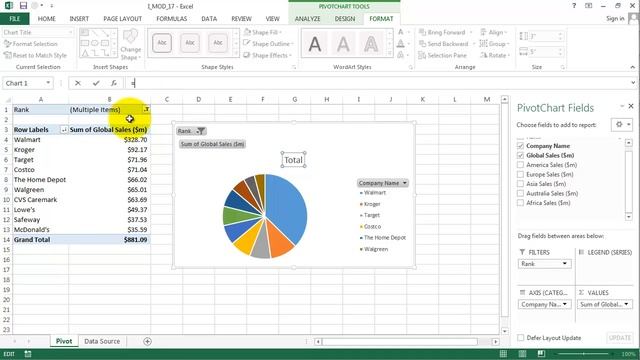Click the Excel Help question mark icon
Screen dimensions: 640x360
coord(574,6)
